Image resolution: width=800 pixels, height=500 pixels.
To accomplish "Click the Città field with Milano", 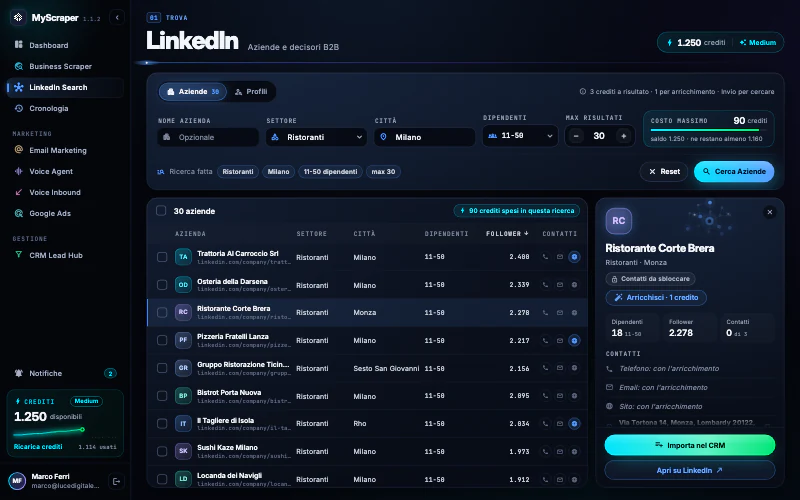I will tap(424, 137).
